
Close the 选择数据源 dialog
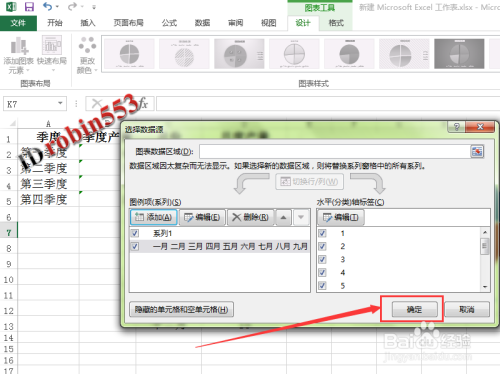(x=480, y=127)
